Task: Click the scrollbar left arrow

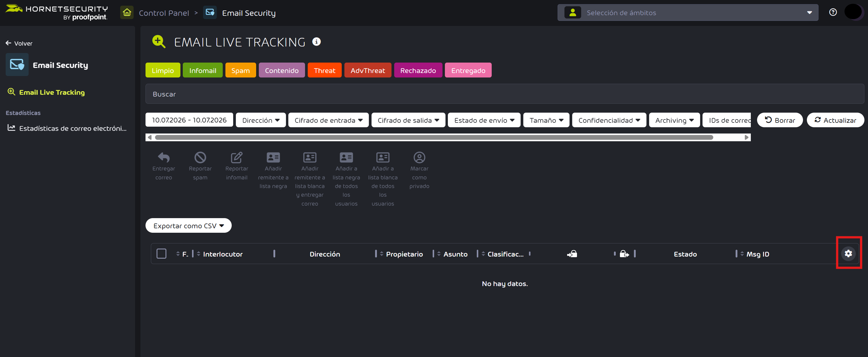Action: pyautogui.click(x=150, y=137)
